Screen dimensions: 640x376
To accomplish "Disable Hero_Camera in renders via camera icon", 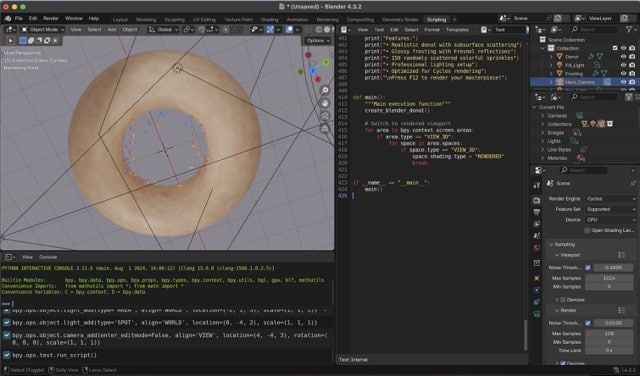I will click(632, 82).
